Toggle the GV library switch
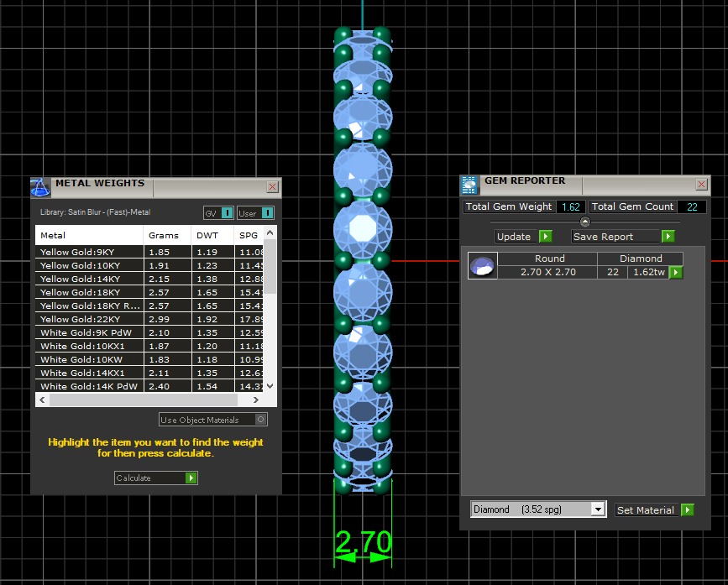This screenshot has width=728, height=585. tap(227, 213)
